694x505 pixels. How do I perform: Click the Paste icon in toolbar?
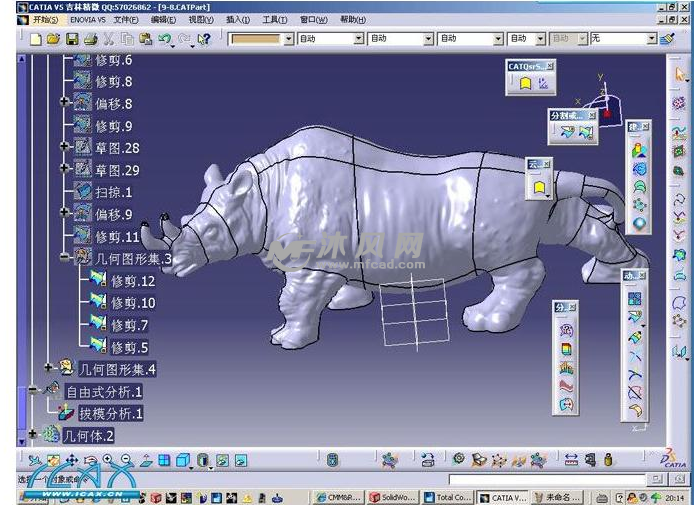146,39
